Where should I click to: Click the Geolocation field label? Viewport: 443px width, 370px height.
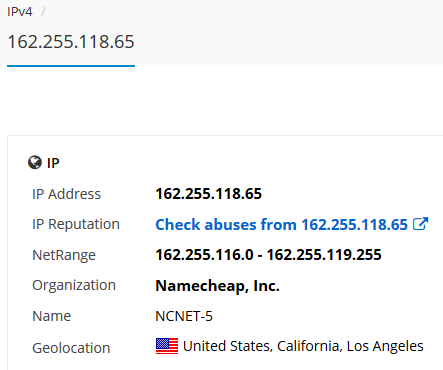(71, 348)
